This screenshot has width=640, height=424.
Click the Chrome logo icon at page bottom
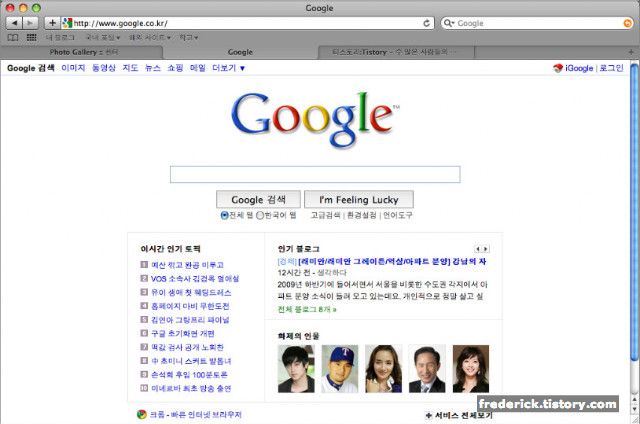point(141,415)
